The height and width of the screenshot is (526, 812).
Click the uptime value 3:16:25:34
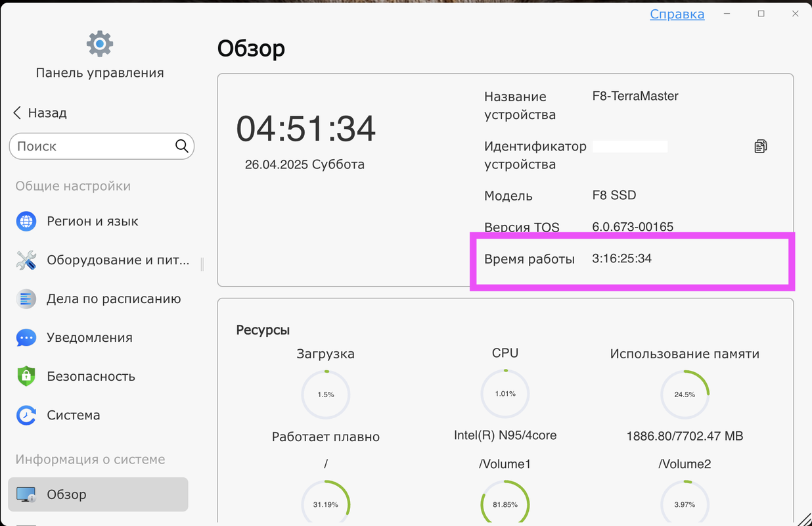[x=621, y=258]
